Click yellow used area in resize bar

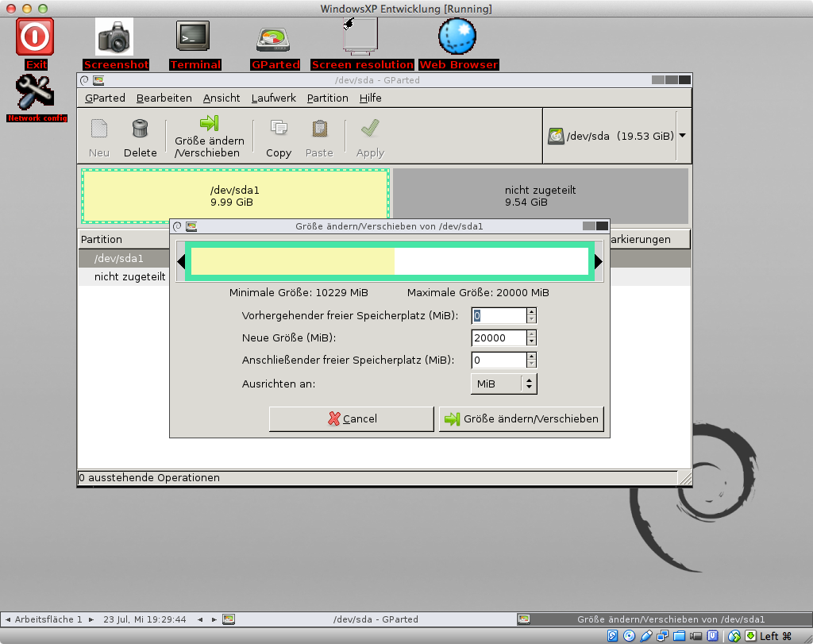pos(293,261)
